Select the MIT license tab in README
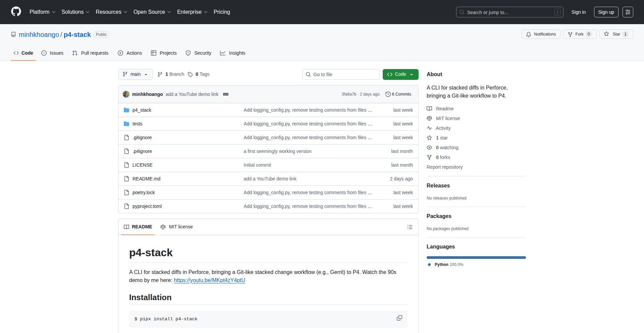This screenshot has width=644, height=333. click(x=177, y=227)
